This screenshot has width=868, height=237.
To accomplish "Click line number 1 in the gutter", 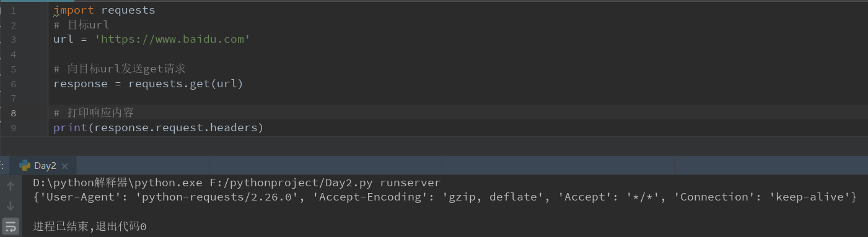I will click(x=13, y=10).
